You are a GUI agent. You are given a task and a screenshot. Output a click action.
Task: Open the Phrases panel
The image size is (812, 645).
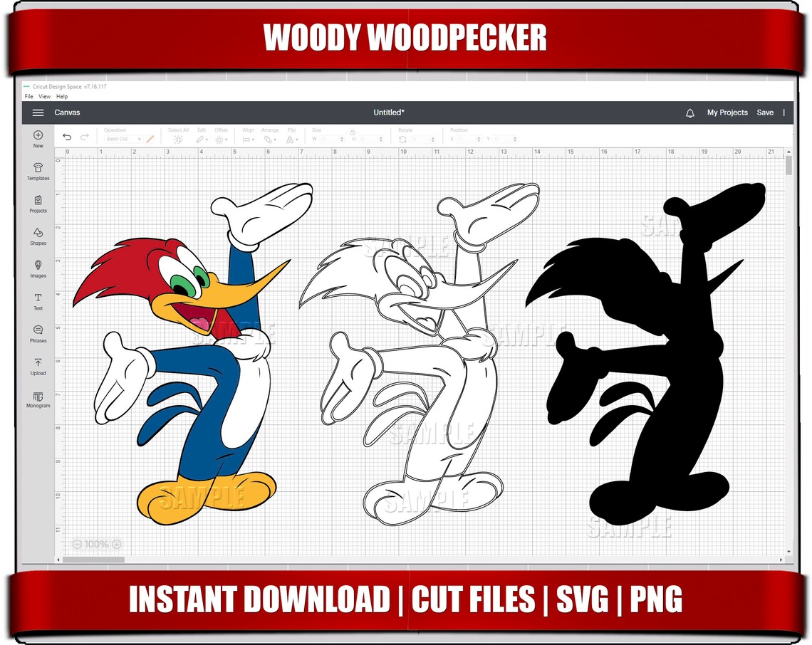(x=38, y=334)
